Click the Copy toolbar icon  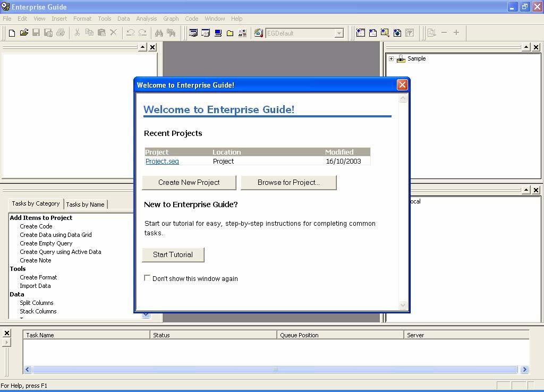[89, 33]
